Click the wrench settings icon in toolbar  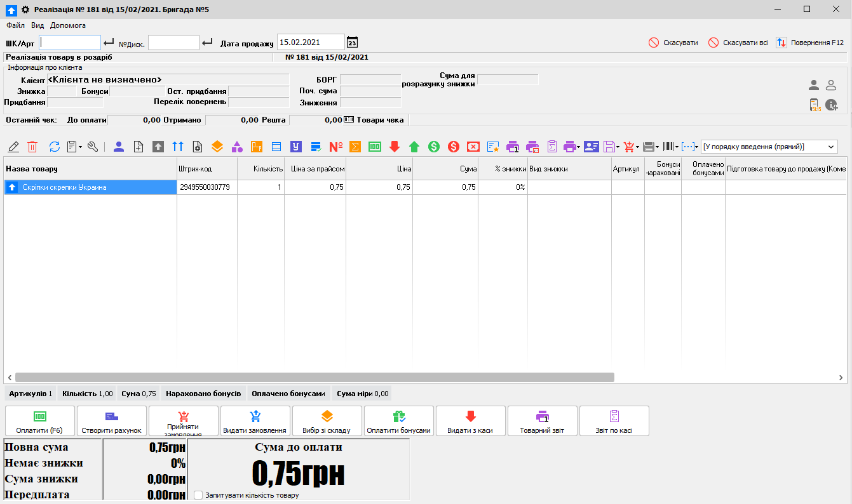coord(93,147)
